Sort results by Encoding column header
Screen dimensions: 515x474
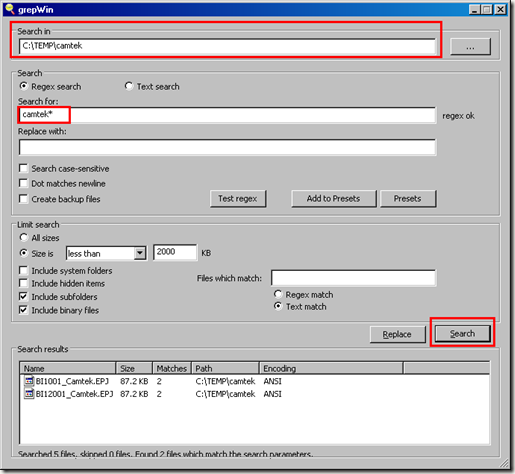331,368
